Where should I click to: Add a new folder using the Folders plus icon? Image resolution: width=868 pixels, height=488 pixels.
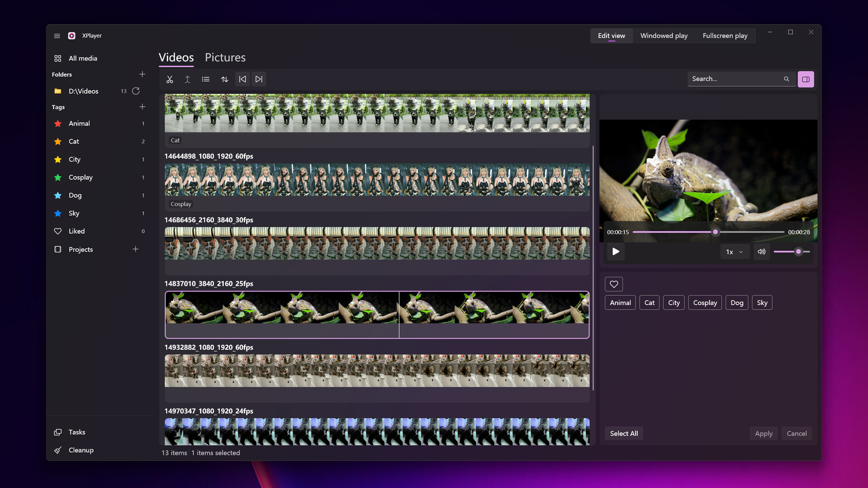tap(142, 74)
